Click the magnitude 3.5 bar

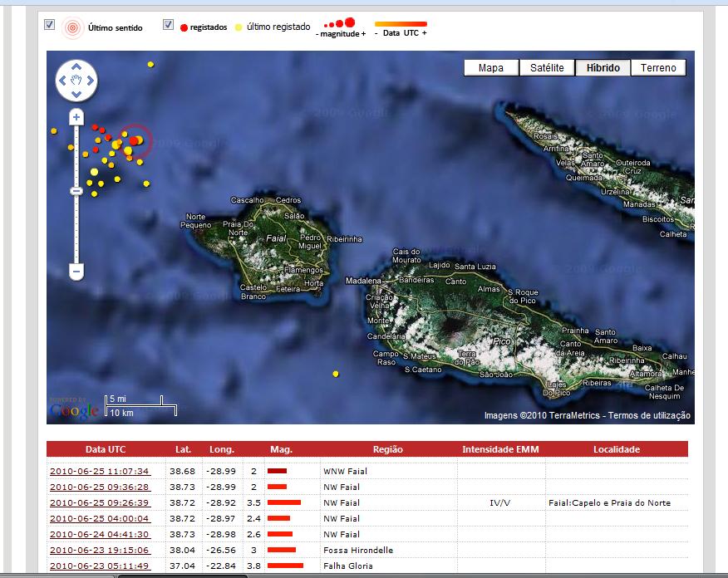point(284,502)
